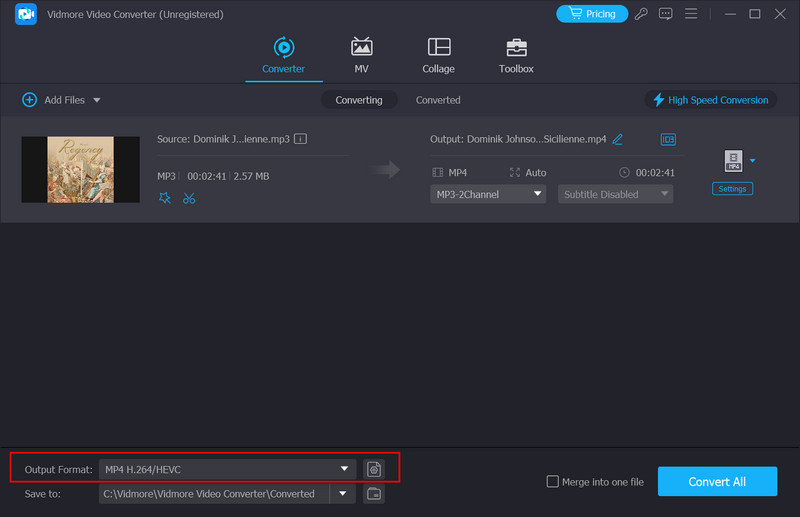Click the register key icon
The height and width of the screenshot is (517, 800).
point(640,14)
